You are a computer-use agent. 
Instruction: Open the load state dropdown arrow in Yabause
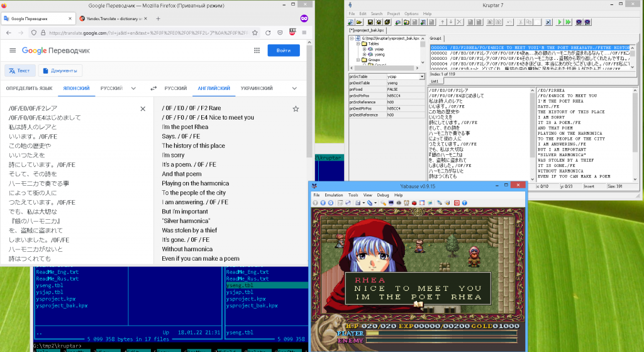coord(375,203)
